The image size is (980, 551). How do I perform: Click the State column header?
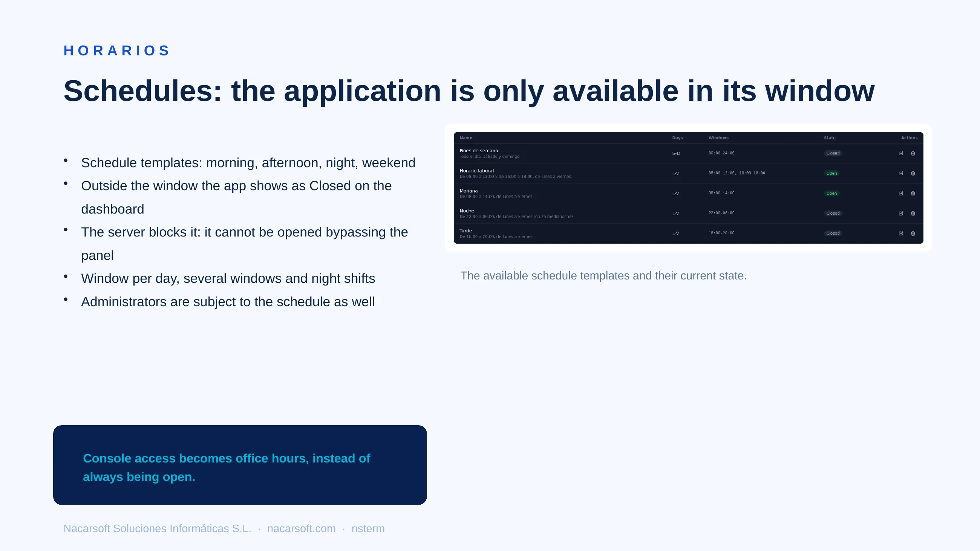pyautogui.click(x=830, y=138)
